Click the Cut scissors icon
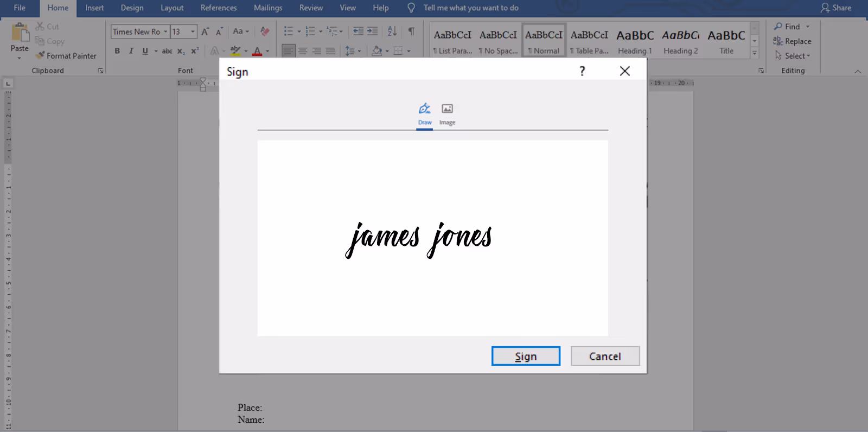The height and width of the screenshot is (432, 868). click(40, 26)
